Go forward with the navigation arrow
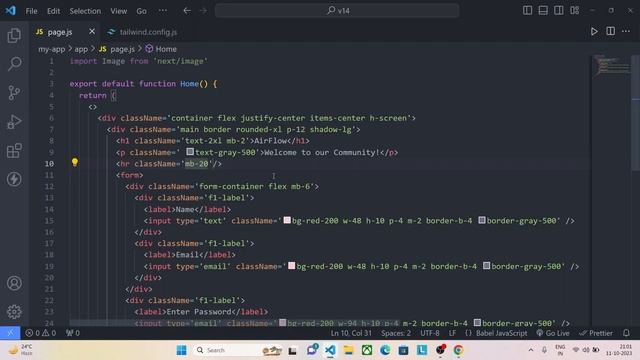The width and height of the screenshot is (640, 360). [x=203, y=11]
